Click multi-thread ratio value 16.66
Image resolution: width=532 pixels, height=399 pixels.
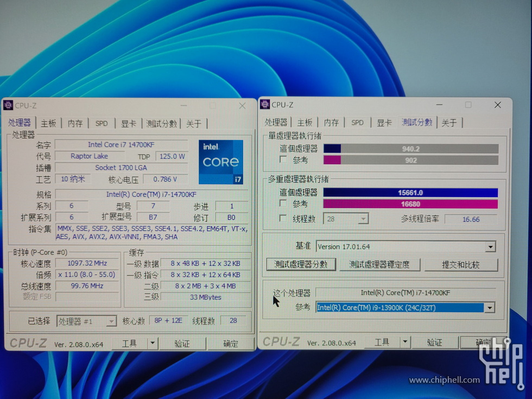tap(471, 219)
